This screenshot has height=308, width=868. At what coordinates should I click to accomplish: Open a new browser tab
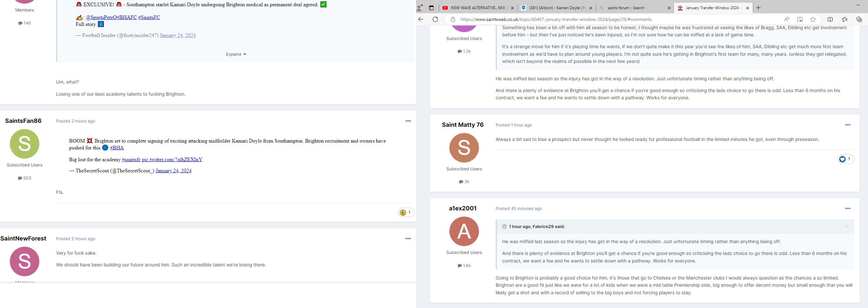point(758,8)
